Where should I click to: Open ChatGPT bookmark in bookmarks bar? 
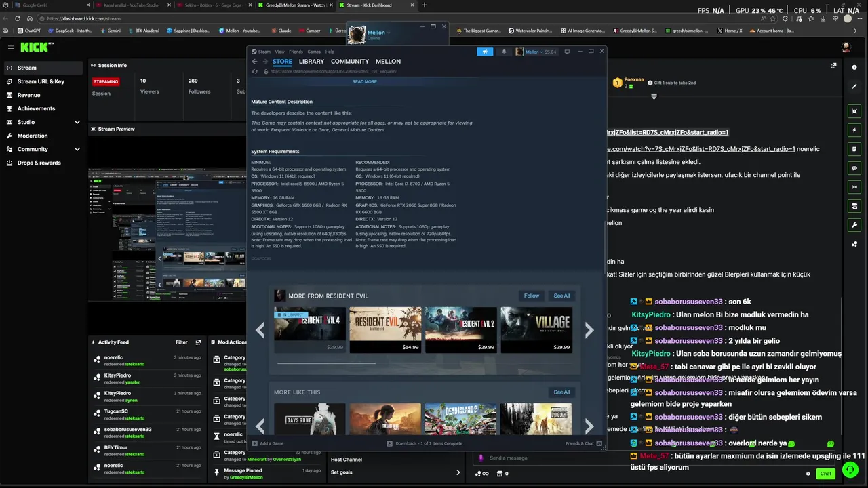[29, 30]
